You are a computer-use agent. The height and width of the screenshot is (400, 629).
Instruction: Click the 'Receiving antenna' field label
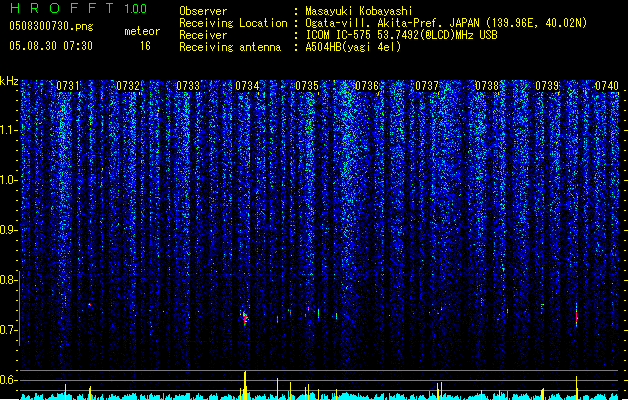(x=230, y=47)
